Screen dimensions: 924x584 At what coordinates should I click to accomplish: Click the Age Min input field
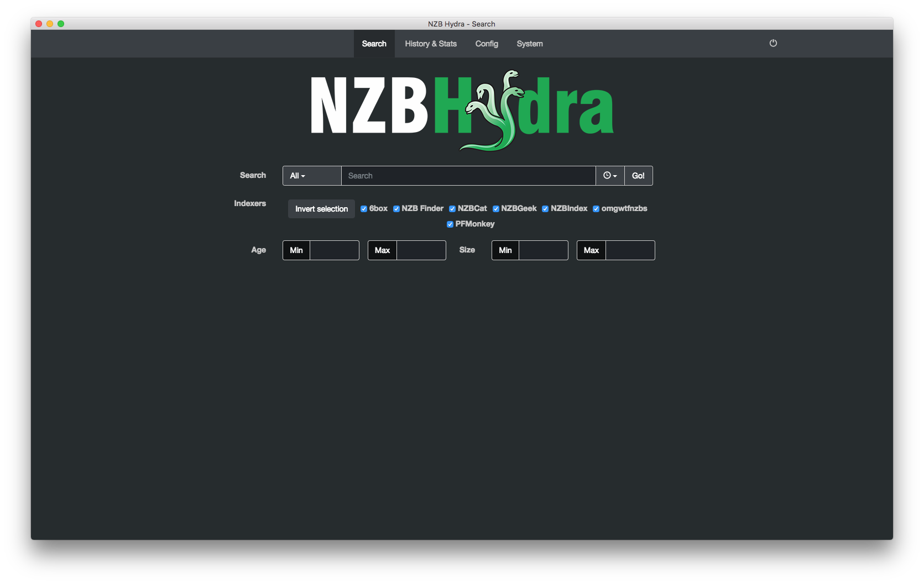(x=335, y=250)
